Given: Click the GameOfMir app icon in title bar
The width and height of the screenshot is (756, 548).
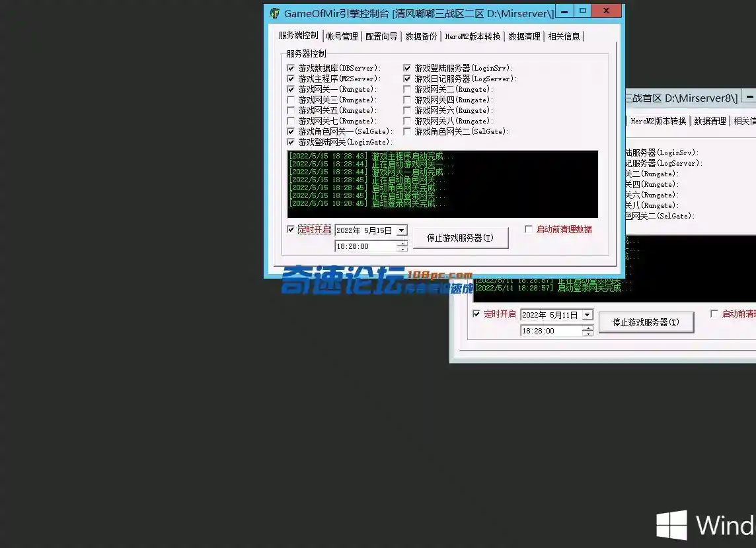Looking at the screenshot, I should pyautogui.click(x=274, y=13).
